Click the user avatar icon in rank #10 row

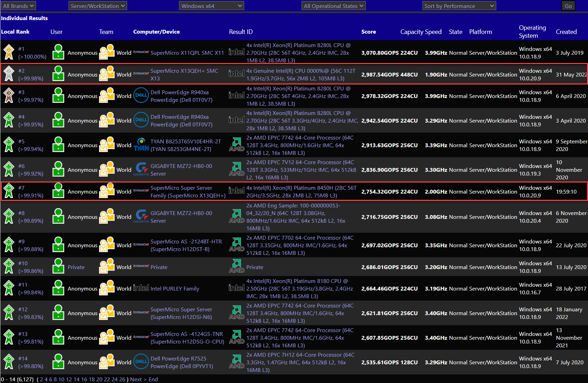pyautogui.click(x=59, y=266)
